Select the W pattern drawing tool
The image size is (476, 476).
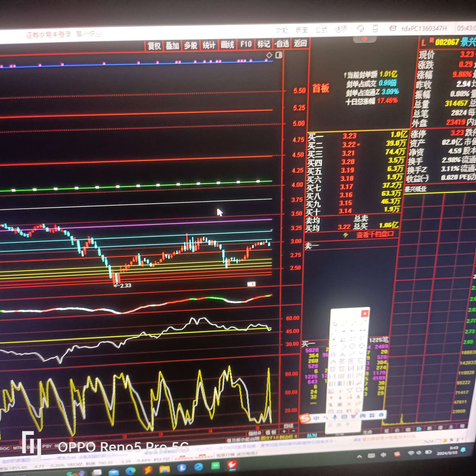[x=333, y=354]
